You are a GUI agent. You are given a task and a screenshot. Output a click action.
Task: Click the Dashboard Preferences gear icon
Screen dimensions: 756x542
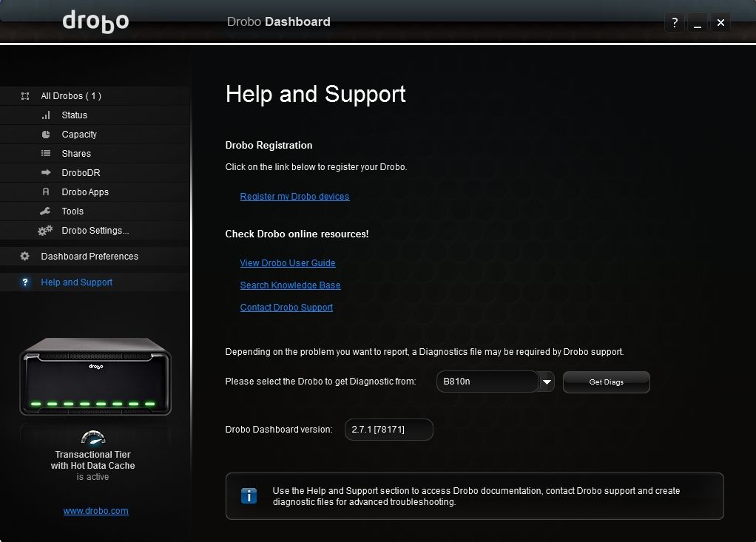point(24,257)
